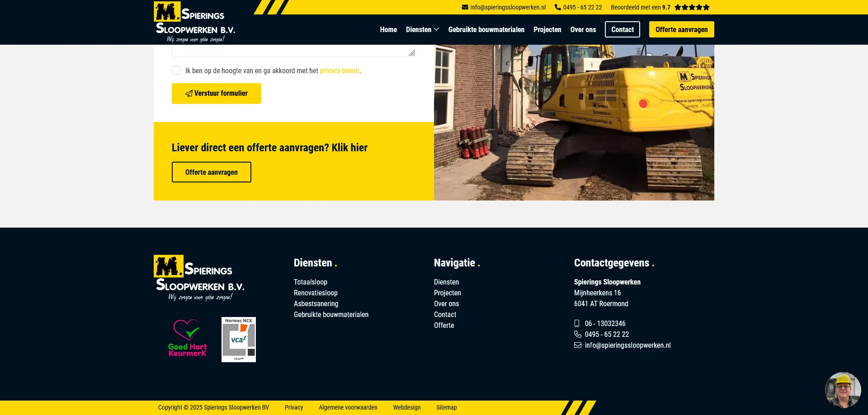Check the privacy agreement checkbox
Image resolution: width=868 pixels, height=415 pixels.
point(176,70)
